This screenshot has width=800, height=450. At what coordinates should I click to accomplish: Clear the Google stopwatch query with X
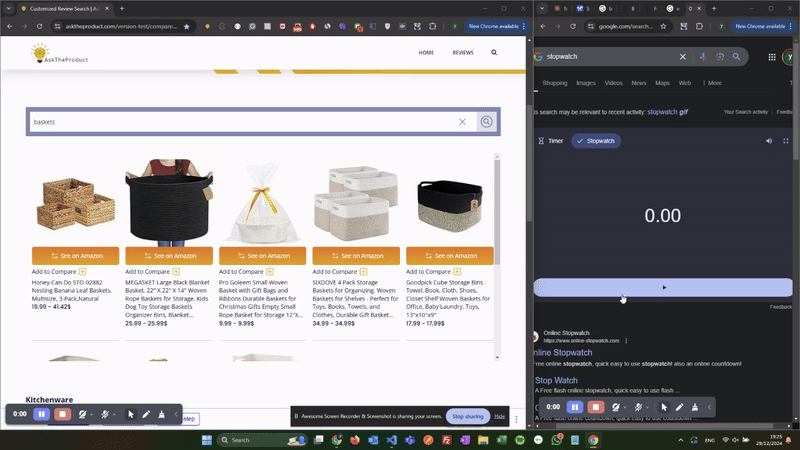coord(683,57)
